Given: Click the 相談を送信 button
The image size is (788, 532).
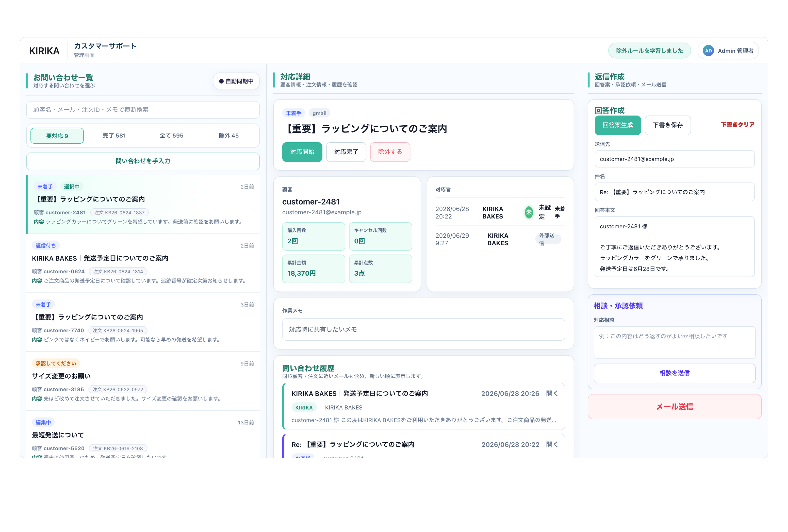Looking at the screenshot, I should coord(674,373).
